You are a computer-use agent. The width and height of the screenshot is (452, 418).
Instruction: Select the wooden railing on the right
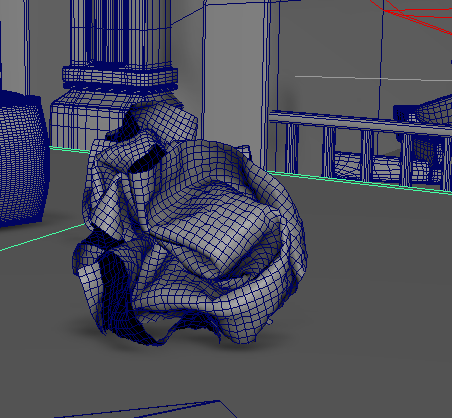pos(360,152)
